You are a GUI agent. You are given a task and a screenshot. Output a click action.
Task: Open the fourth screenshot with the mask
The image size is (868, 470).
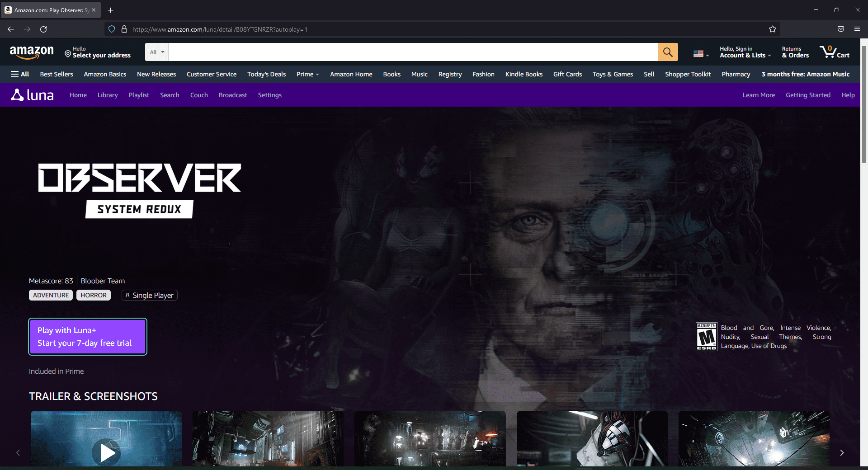tap(592, 438)
